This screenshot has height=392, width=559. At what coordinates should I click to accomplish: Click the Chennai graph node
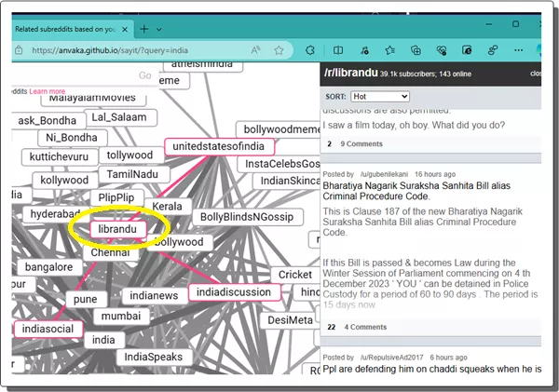click(x=111, y=253)
